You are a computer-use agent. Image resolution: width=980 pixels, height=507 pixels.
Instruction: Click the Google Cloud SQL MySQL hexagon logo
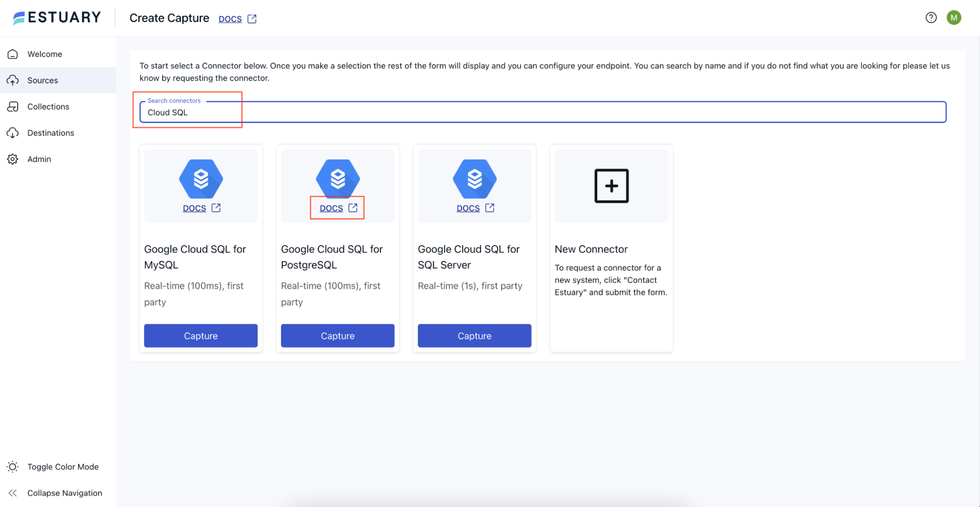201,178
